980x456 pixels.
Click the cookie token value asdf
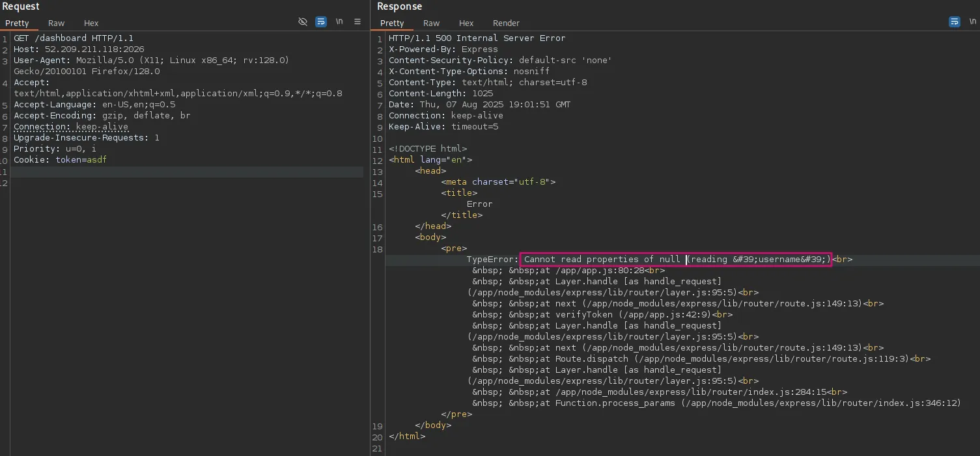click(96, 160)
